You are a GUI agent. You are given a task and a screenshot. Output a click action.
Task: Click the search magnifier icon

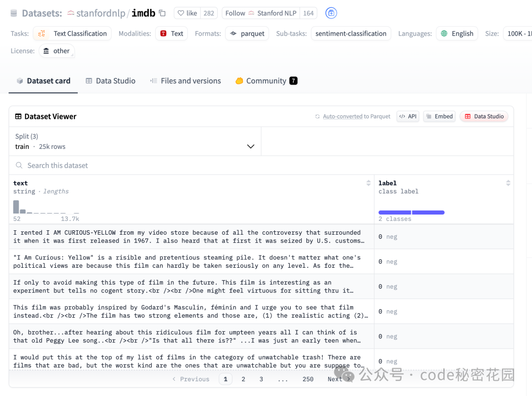(x=19, y=165)
